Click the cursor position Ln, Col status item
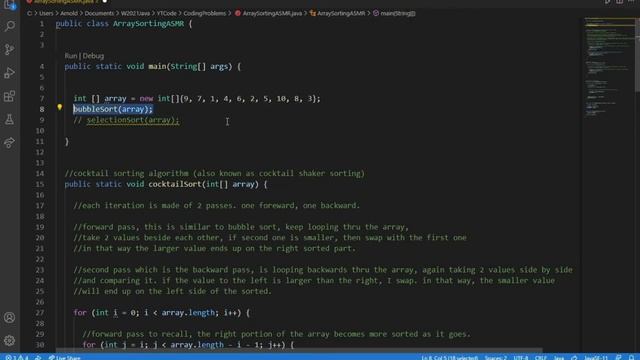Image resolution: width=640 pixels, height=360 pixels. pyautogui.click(x=449, y=358)
